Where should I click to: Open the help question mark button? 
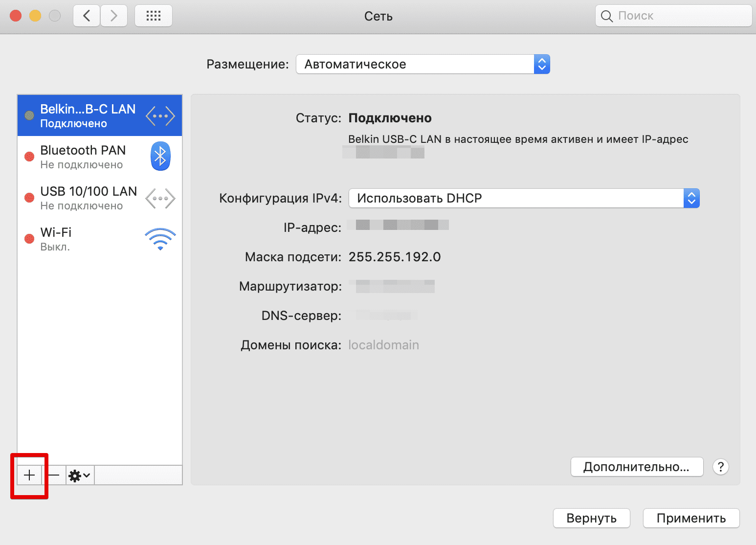pyautogui.click(x=720, y=467)
